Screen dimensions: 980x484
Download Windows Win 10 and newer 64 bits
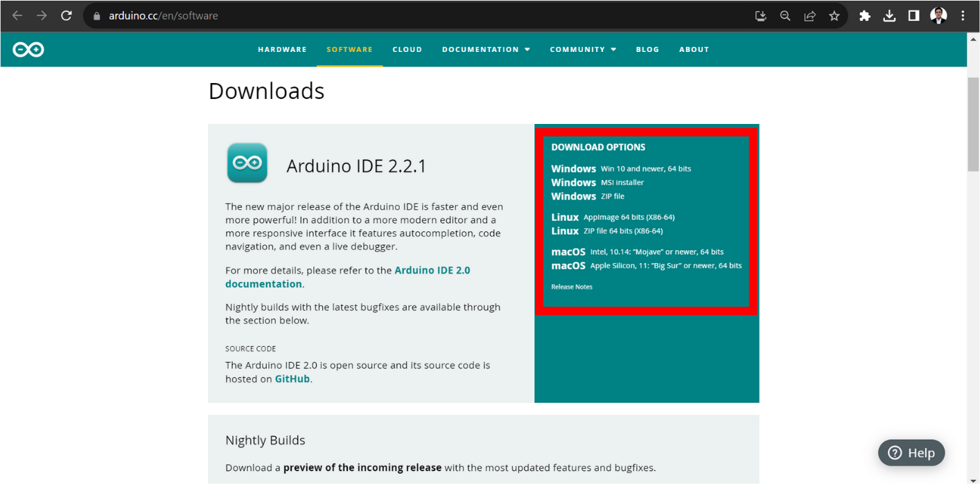[621, 168]
